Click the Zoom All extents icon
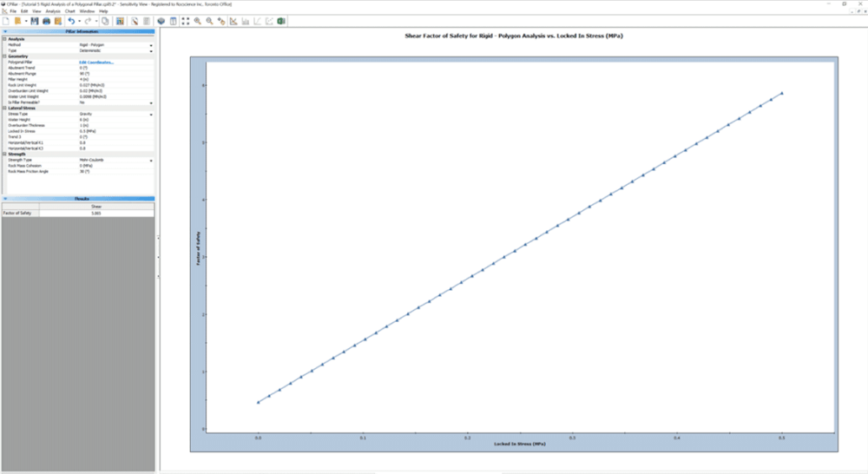868x474 pixels. coord(186,20)
